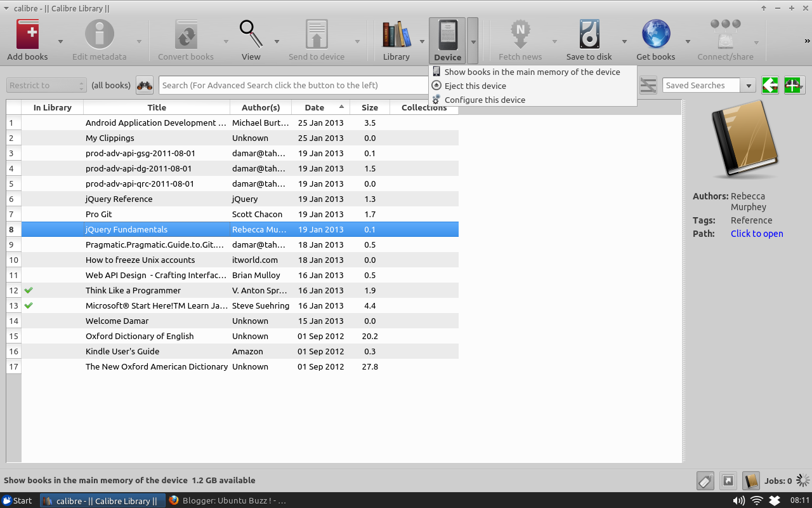Toggle the Book Details panel button
The height and width of the screenshot is (508, 812).
click(751, 481)
